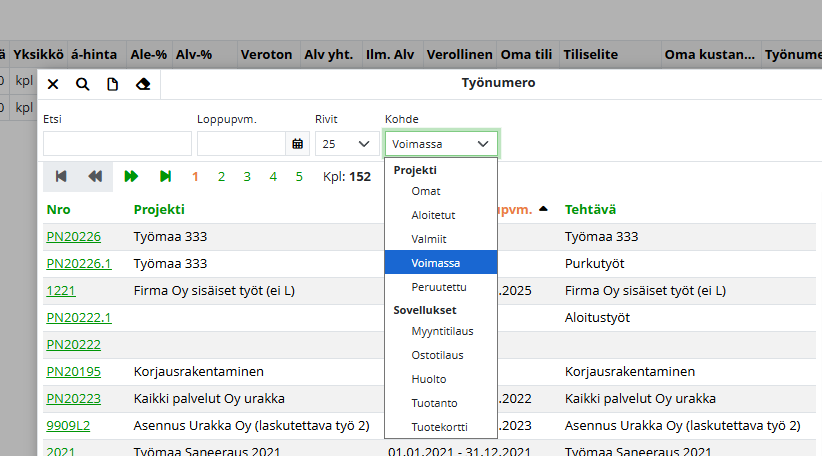Click the magnifying glass search icon
The height and width of the screenshot is (456, 822).
coord(82,84)
